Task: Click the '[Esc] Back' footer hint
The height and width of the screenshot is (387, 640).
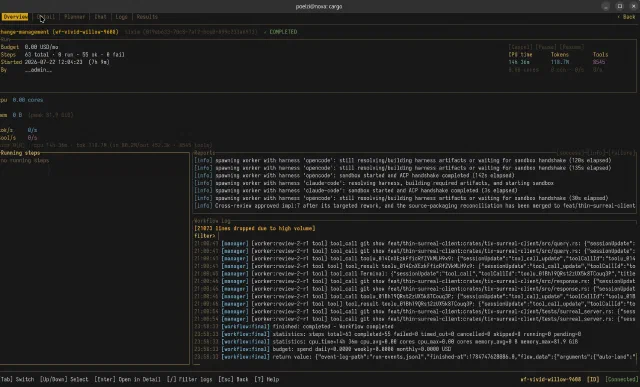Action: coord(233,379)
